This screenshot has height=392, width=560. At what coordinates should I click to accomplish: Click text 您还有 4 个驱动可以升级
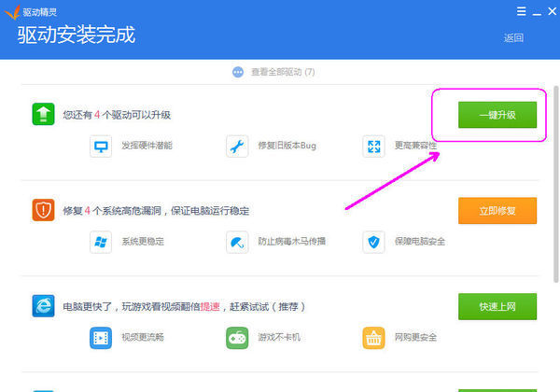(117, 115)
